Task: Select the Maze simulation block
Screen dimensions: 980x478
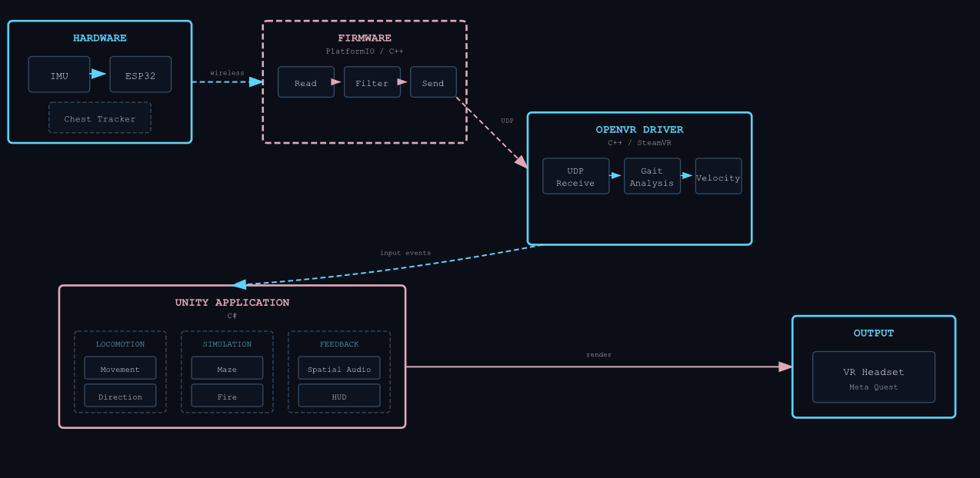Action: 227,369
